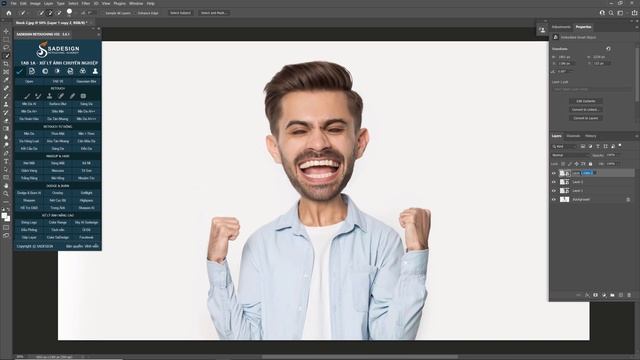Click the checkmark icon in SADESIGN panel
Viewport: 640px width, 360px height.
pyautogui.click(x=20, y=71)
